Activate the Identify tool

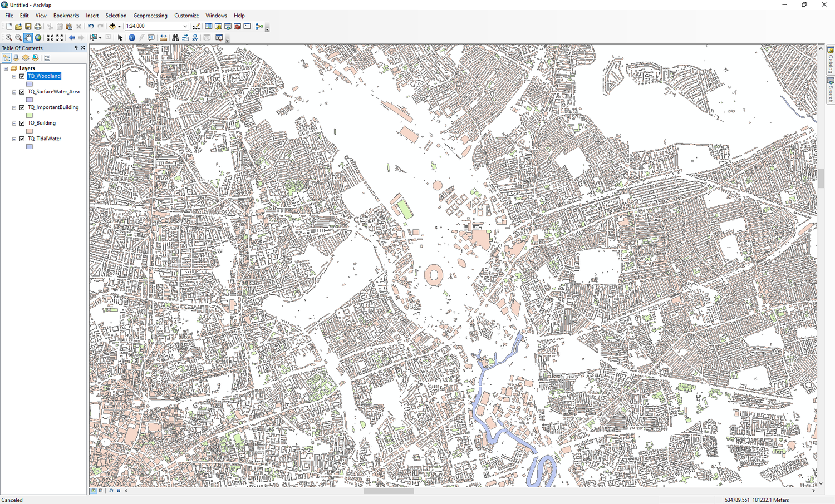(132, 38)
